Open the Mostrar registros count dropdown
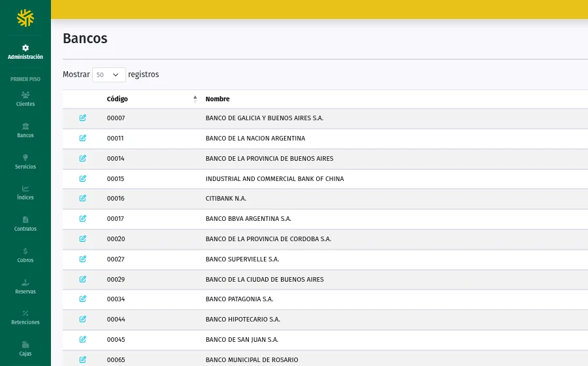The image size is (588, 366). click(108, 75)
